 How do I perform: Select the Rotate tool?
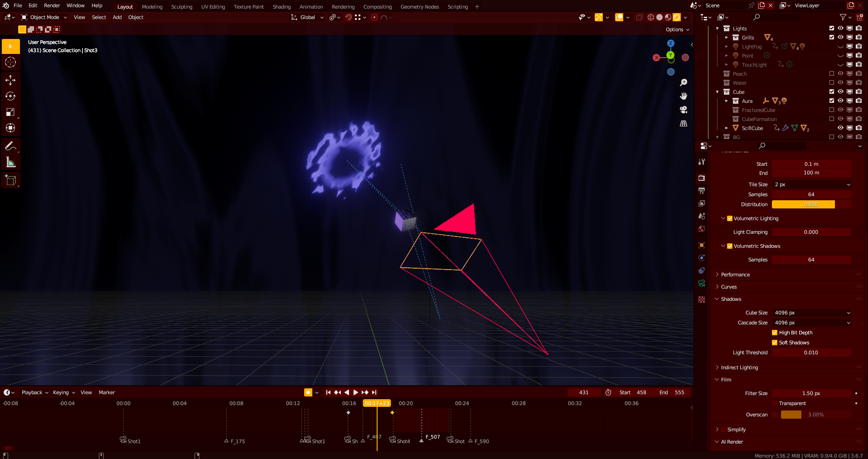[10, 96]
